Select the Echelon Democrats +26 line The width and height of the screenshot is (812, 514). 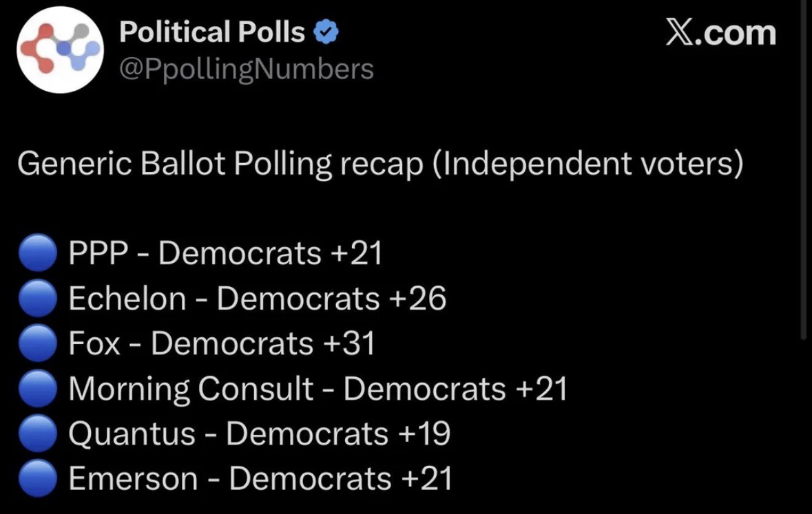tap(258, 299)
